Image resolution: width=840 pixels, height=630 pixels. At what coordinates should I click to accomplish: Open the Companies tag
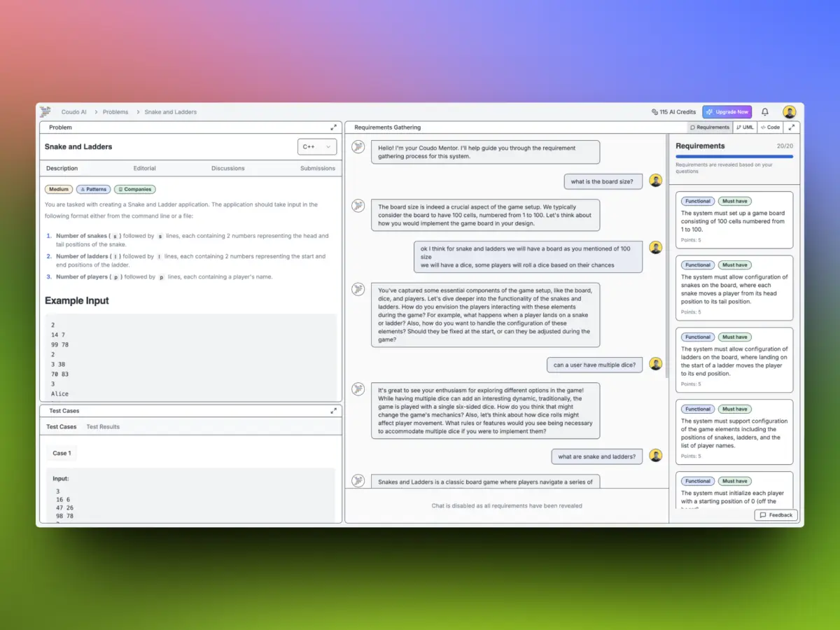pyautogui.click(x=135, y=189)
